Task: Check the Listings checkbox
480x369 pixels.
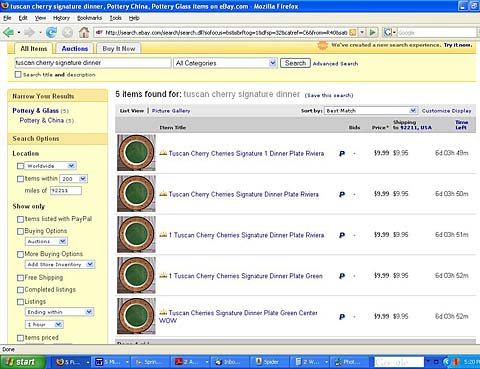Action: (21, 302)
